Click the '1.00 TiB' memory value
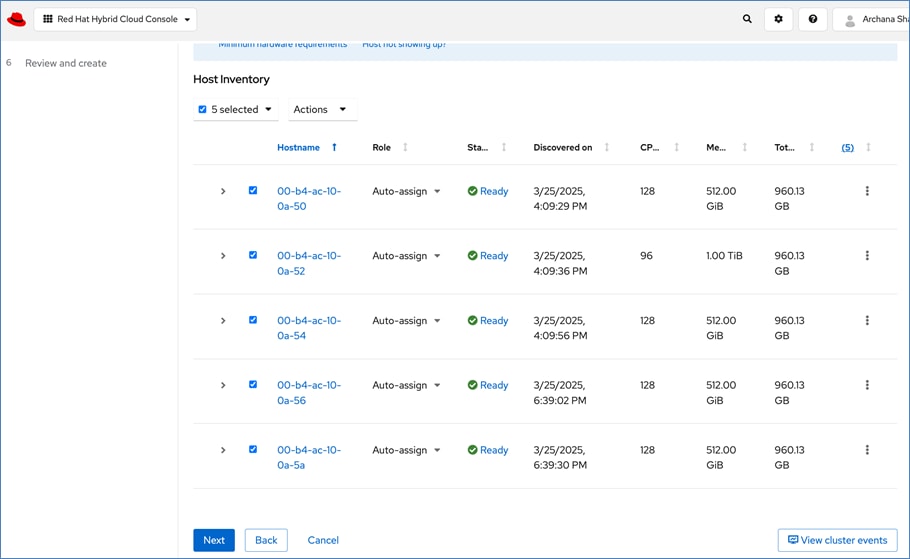The height and width of the screenshot is (559, 910). pos(724,255)
